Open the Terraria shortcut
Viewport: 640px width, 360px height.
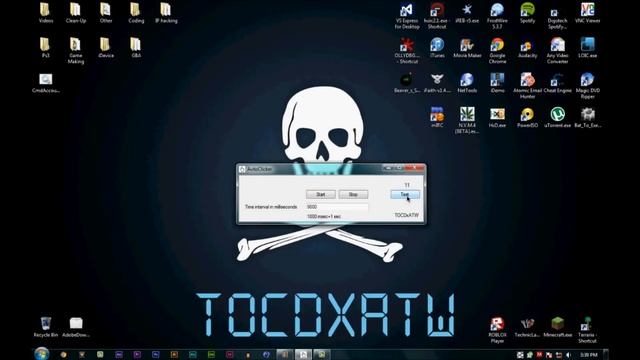[587, 330]
